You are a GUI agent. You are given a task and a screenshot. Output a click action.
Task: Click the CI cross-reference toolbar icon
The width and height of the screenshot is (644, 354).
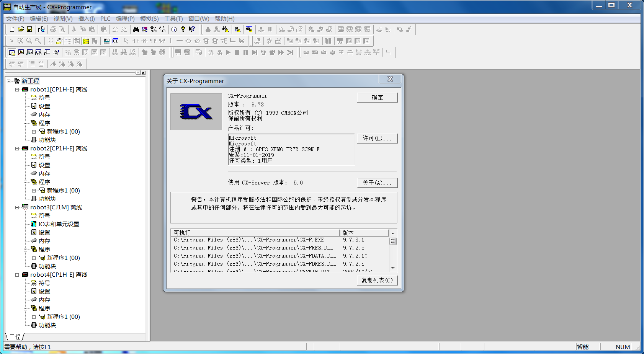pyautogui.click(x=115, y=41)
